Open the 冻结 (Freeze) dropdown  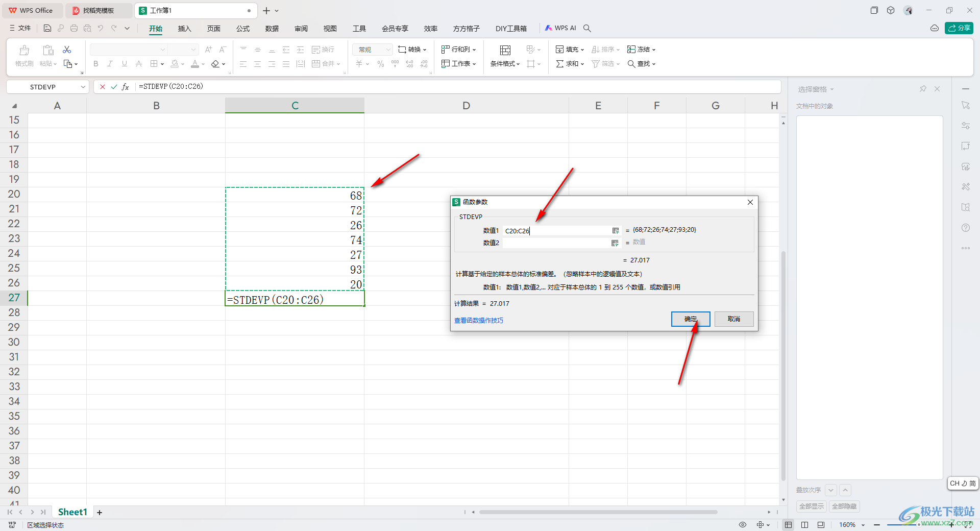641,50
